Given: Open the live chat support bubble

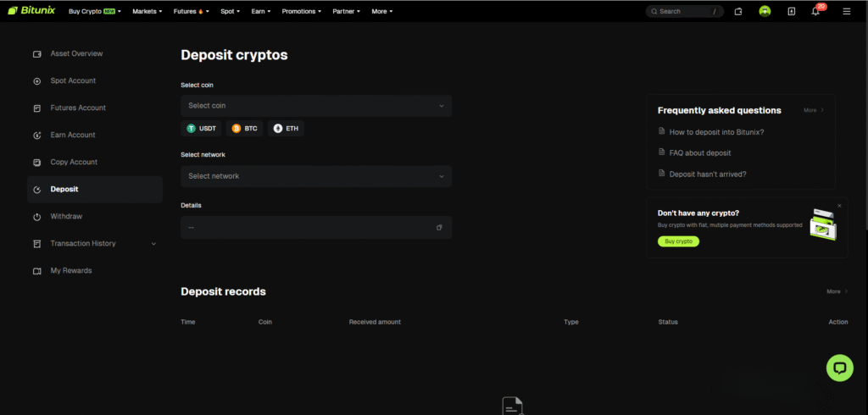Looking at the screenshot, I should pyautogui.click(x=839, y=368).
